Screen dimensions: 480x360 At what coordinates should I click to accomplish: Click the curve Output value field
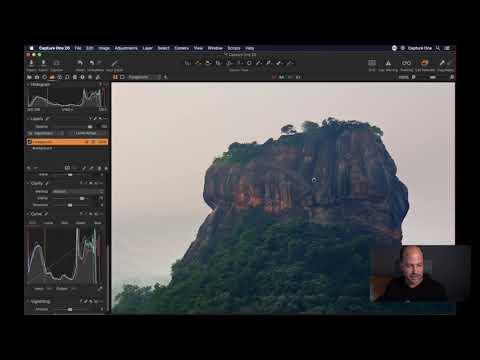click(x=73, y=289)
